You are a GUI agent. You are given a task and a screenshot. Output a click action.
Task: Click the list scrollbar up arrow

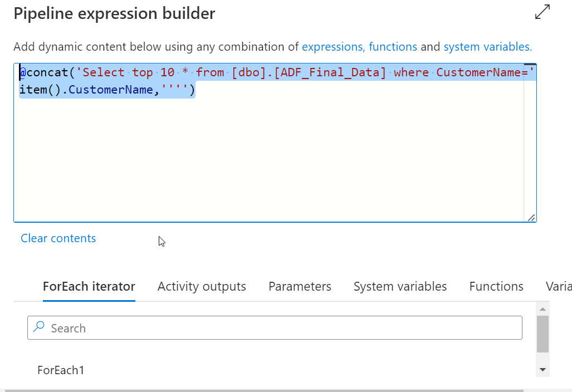(x=543, y=309)
